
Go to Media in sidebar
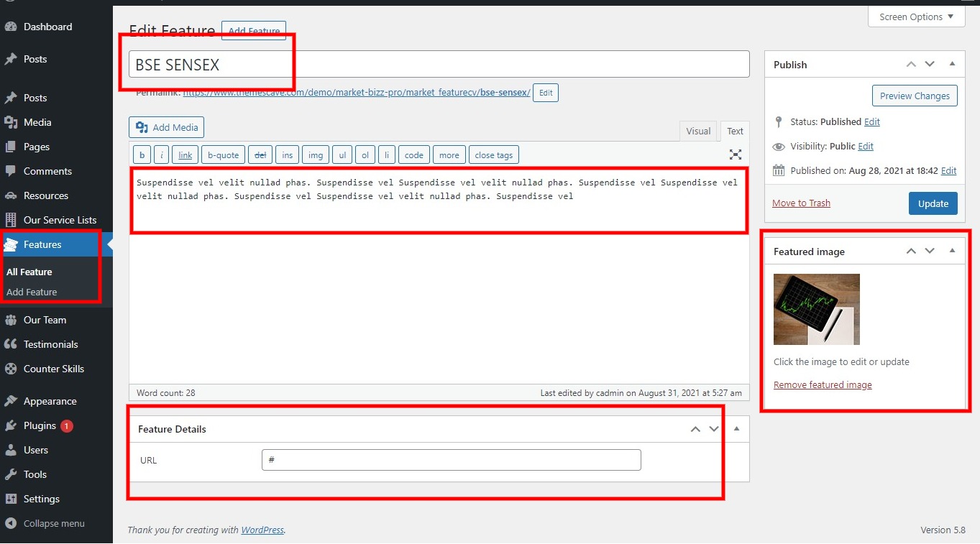(37, 122)
